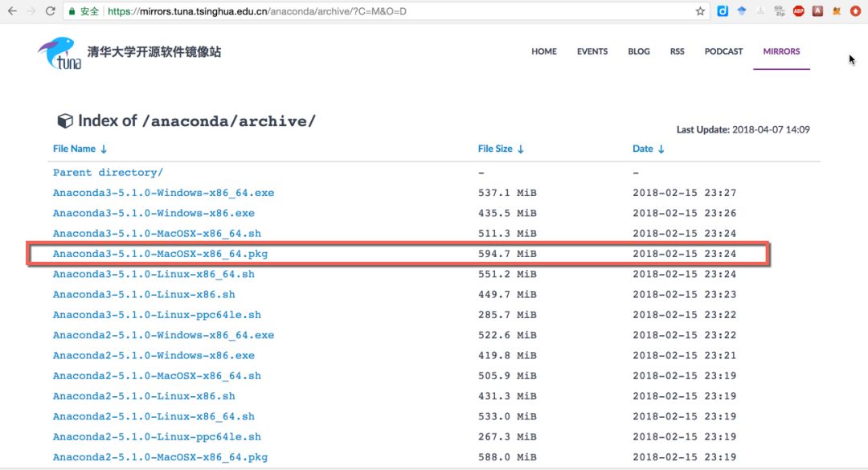Click the 435.5 MiB file size
Viewport: 868px width, 470px height.
(507, 213)
